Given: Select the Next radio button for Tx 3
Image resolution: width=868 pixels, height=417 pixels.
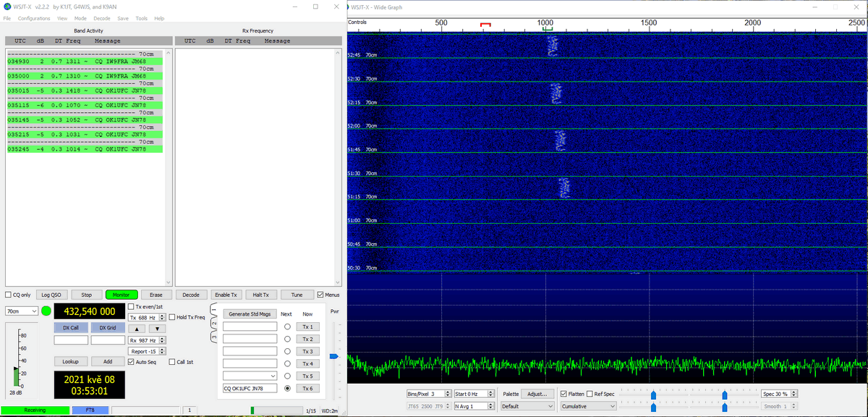Looking at the screenshot, I should pos(287,351).
